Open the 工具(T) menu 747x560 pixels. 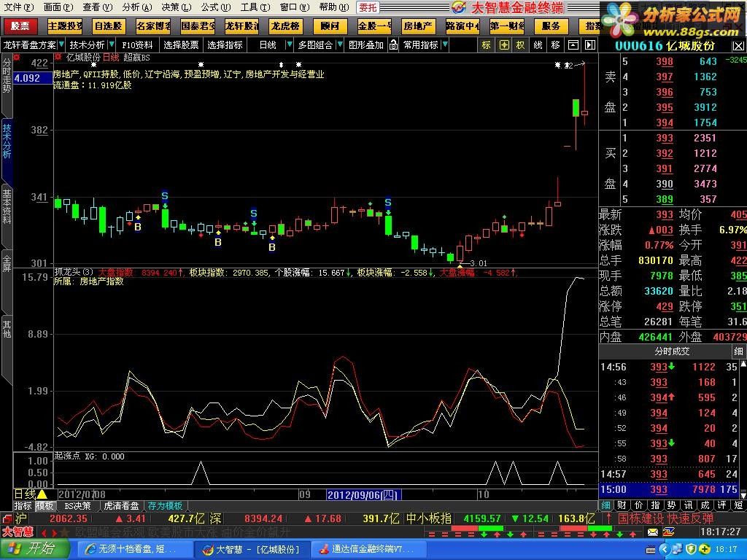255,7
